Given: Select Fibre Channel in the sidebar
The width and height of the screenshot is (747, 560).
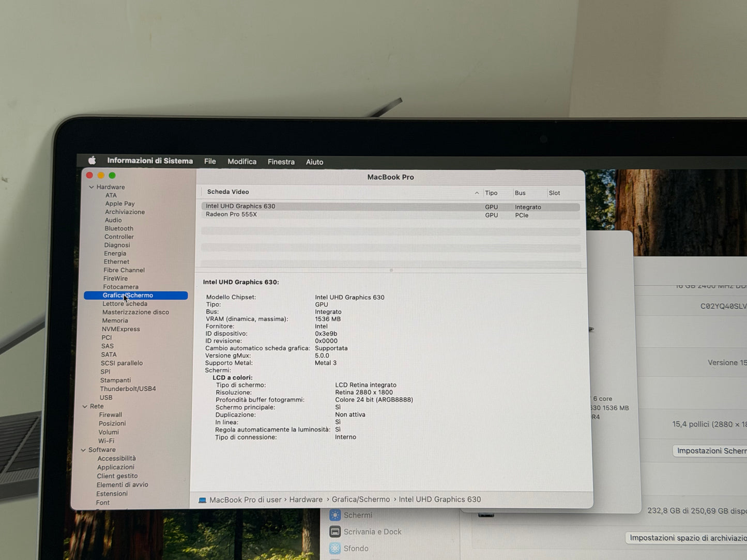Looking at the screenshot, I should coord(124,270).
